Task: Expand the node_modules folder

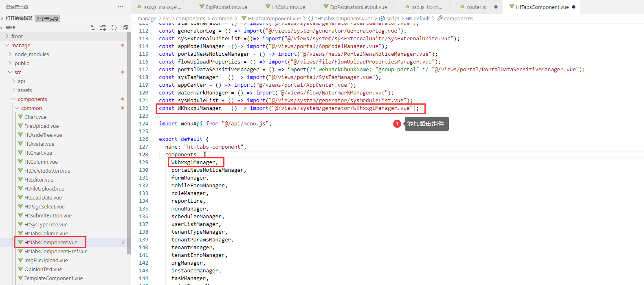Action: point(10,54)
